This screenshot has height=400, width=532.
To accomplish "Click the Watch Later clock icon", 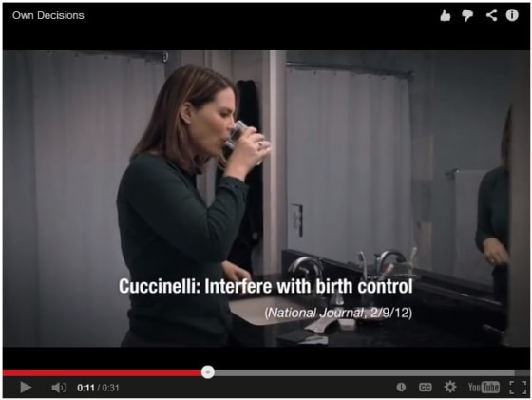I will pos(401,387).
